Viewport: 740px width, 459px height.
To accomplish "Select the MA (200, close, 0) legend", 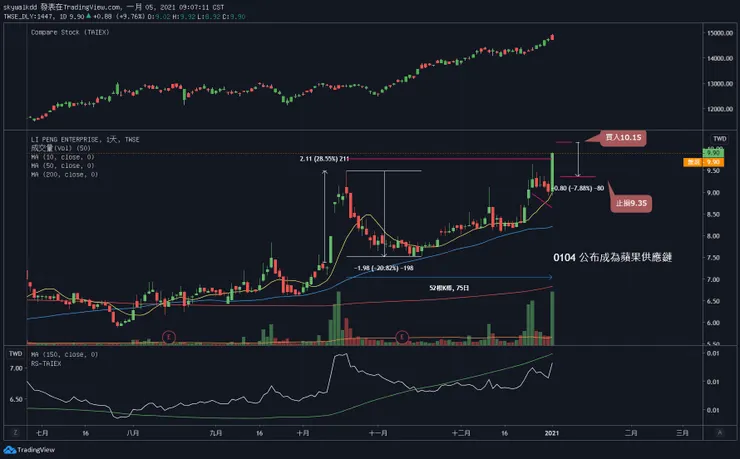I will pos(64,175).
